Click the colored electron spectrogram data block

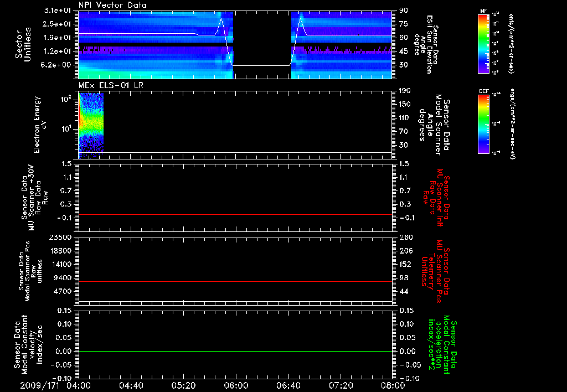[91, 125]
